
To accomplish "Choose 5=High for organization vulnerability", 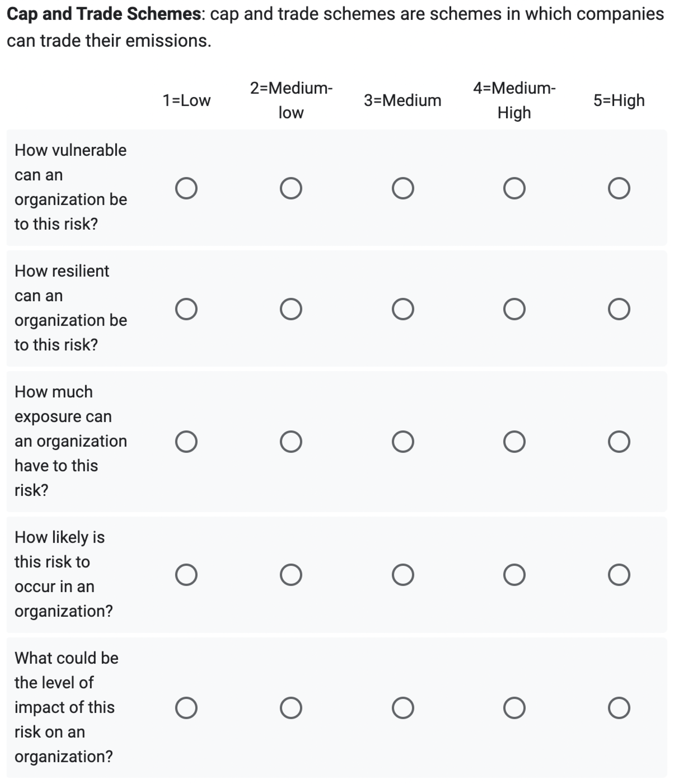I will click(619, 188).
